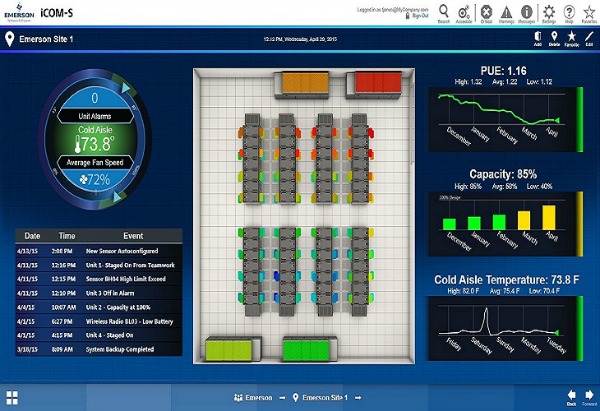Click the Saturday spike in the temperature chart
Screen dimensions: 600x411
[x=486, y=320]
